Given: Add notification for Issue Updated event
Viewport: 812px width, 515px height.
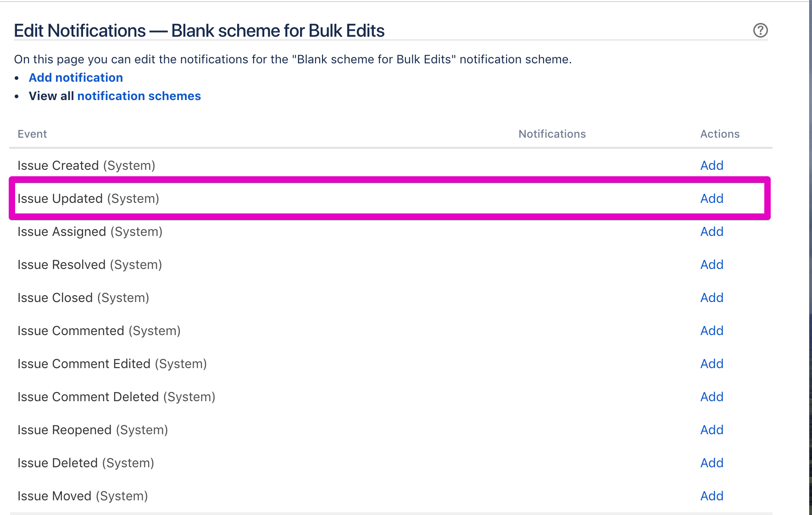Looking at the screenshot, I should pyautogui.click(x=712, y=199).
